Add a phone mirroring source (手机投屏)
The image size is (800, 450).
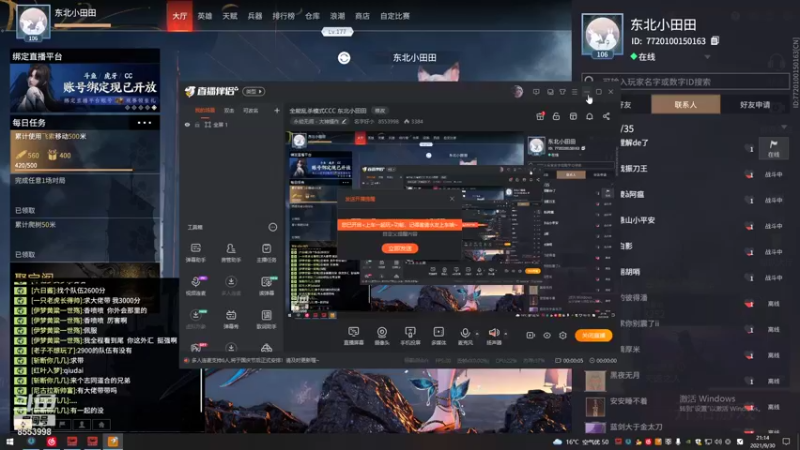coord(410,336)
